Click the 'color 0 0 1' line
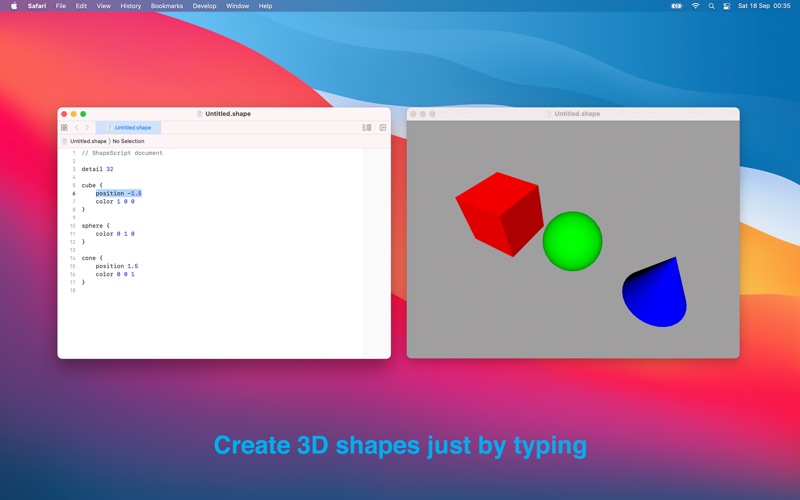Viewport: 800px width, 500px height. (x=115, y=274)
